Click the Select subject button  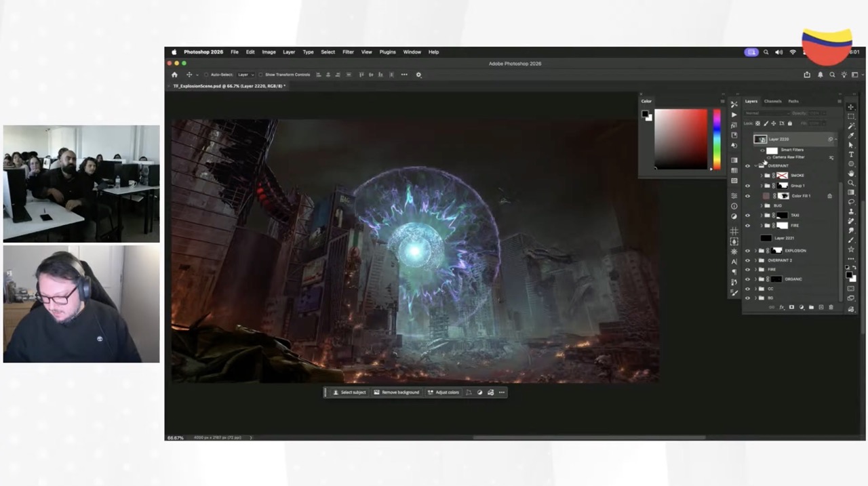349,392
